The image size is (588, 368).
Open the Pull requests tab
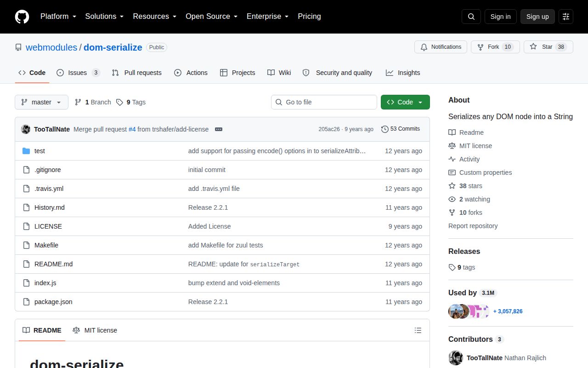136,73
